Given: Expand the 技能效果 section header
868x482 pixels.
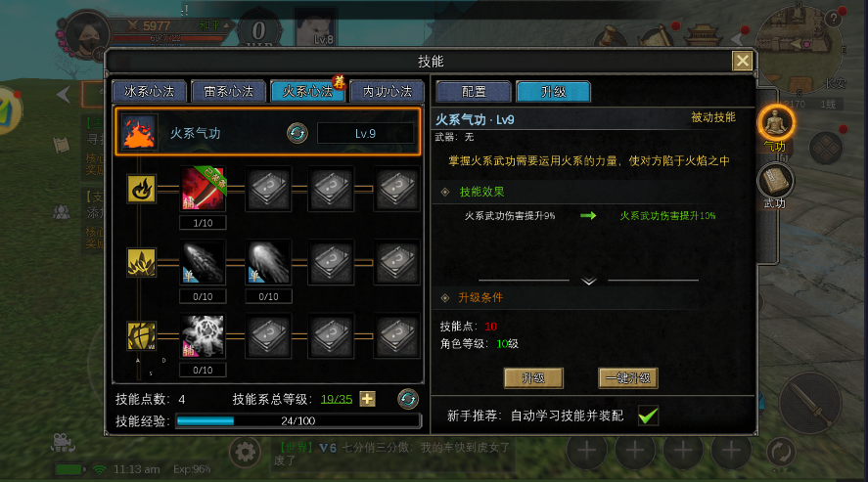Looking at the screenshot, I should tap(481, 192).
